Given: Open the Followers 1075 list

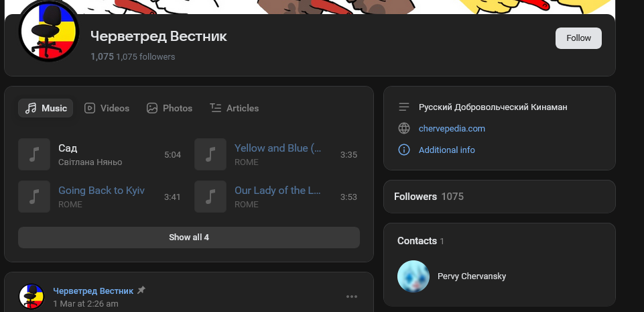Looking at the screenshot, I should point(429,197).
